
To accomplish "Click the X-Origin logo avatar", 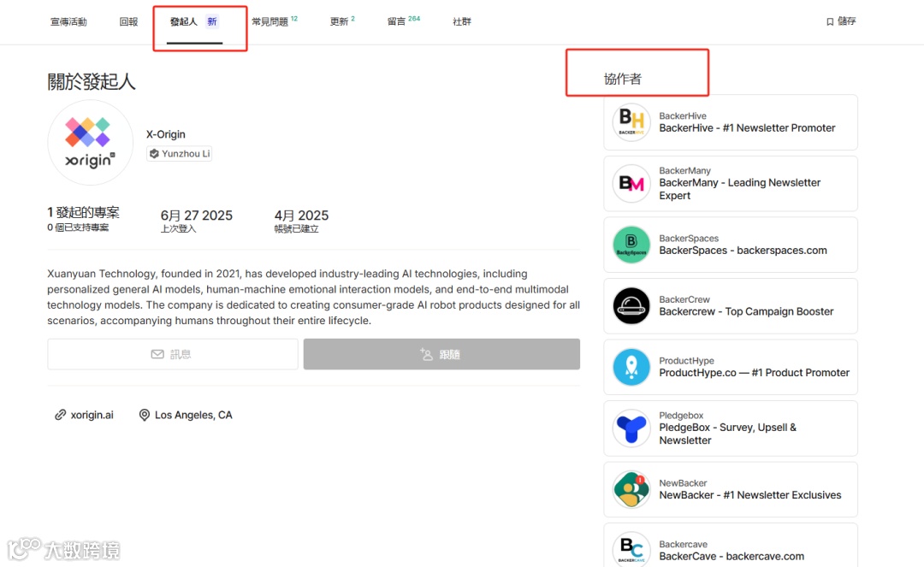I will coord(90,143).
